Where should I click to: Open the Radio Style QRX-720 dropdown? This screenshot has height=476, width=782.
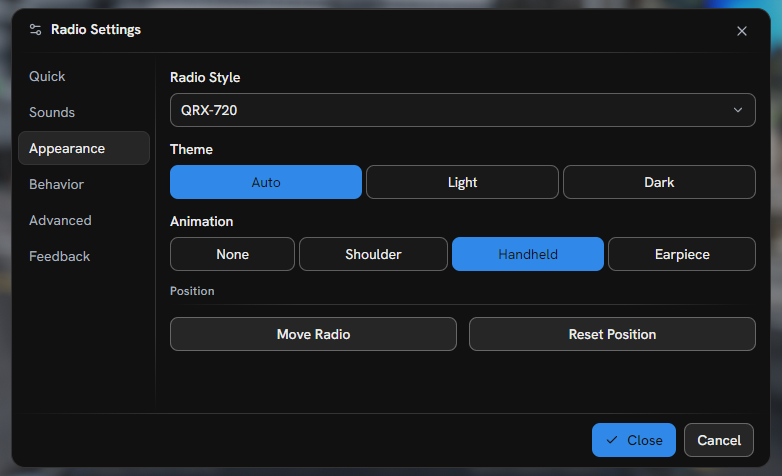click(462, 110)
